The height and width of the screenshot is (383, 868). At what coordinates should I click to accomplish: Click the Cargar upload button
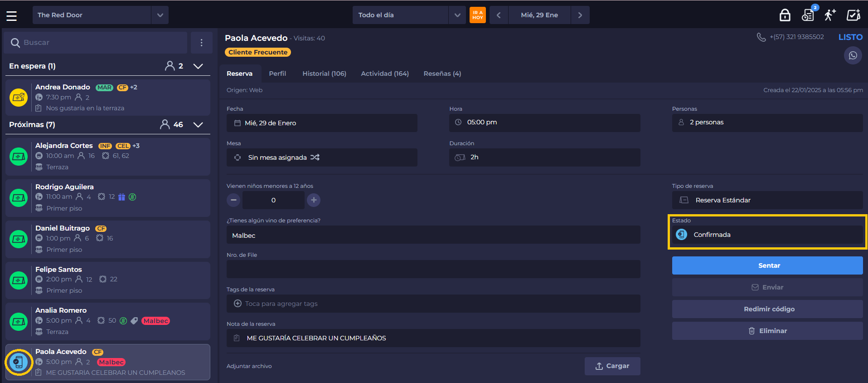tap(612, 366)
